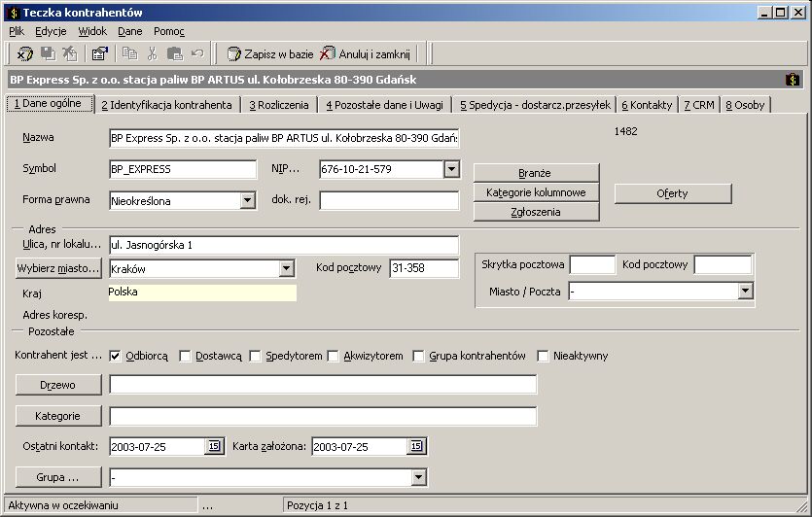Switch to the 3 Rozliczenia tab

coord(278,105)
